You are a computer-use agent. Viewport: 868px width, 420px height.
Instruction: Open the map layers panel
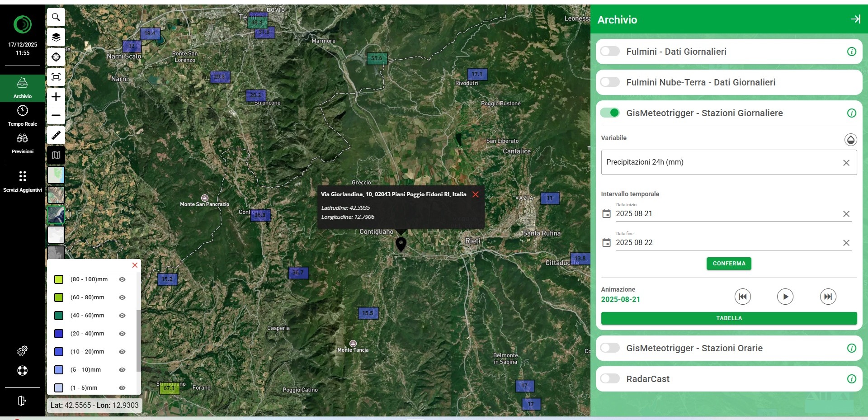tap(56, 37)
